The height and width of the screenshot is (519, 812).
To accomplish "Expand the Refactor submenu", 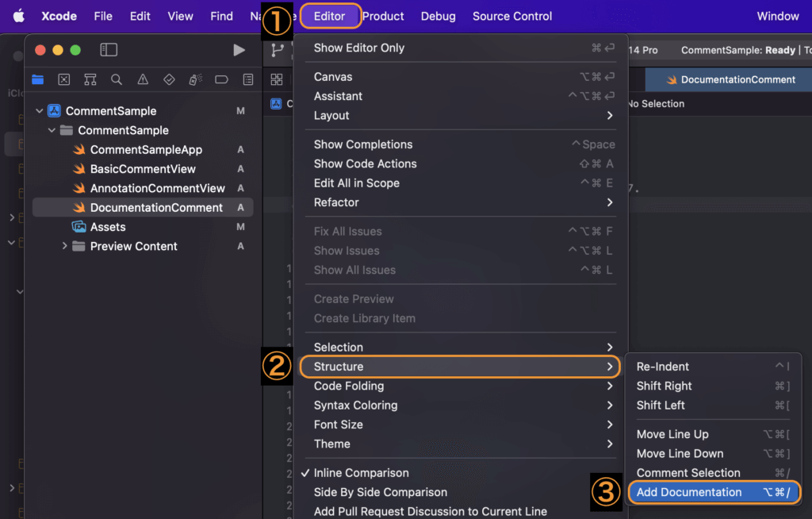I will pos(461,202).
